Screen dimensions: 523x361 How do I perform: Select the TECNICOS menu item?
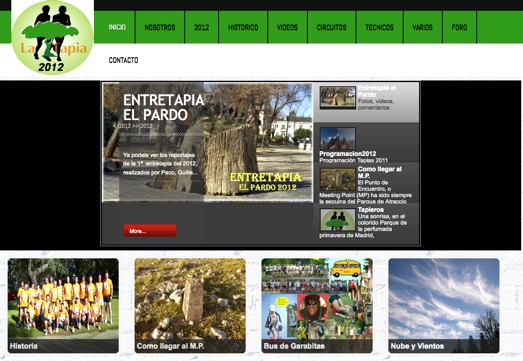(379, 27)
